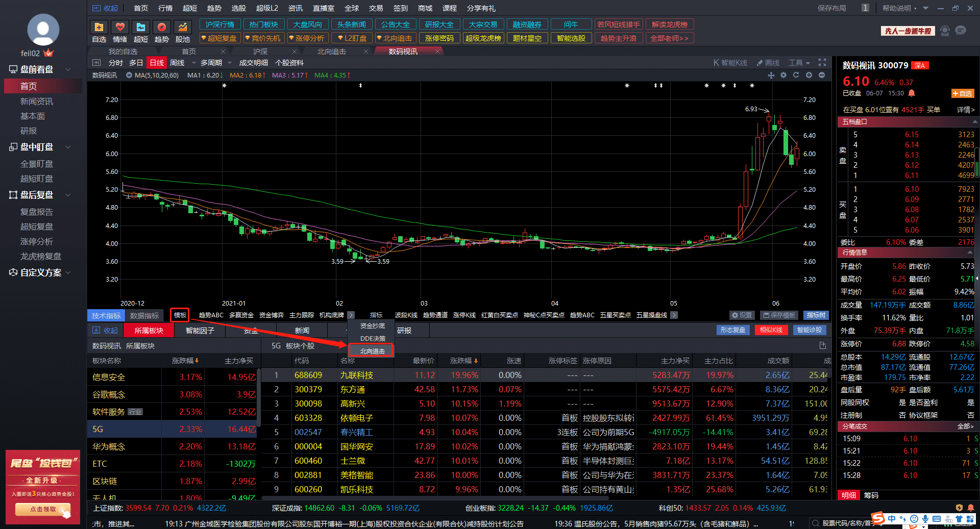Click the 超短 folder icon

(141, 27)
